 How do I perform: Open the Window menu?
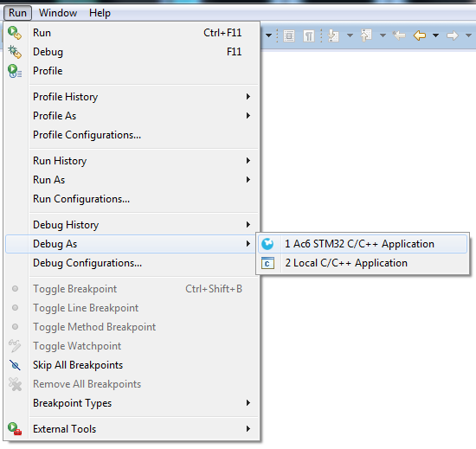tap(58, 13)
